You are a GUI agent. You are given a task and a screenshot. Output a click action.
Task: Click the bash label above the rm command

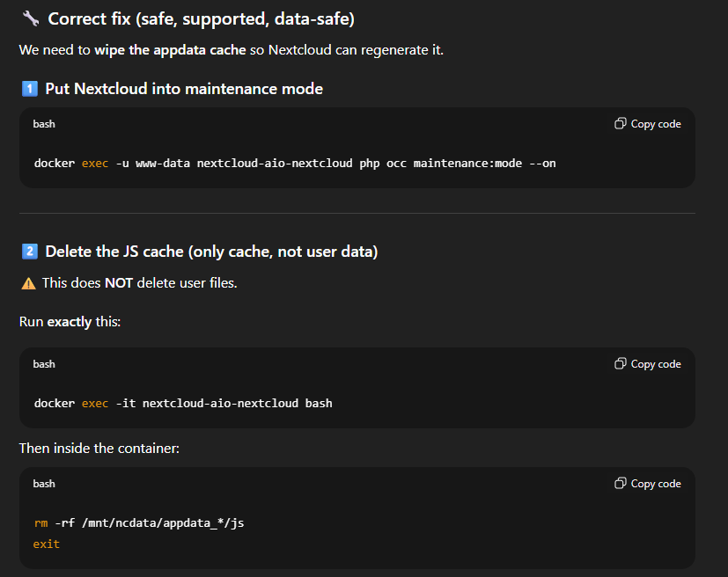(x=44, y=484)
